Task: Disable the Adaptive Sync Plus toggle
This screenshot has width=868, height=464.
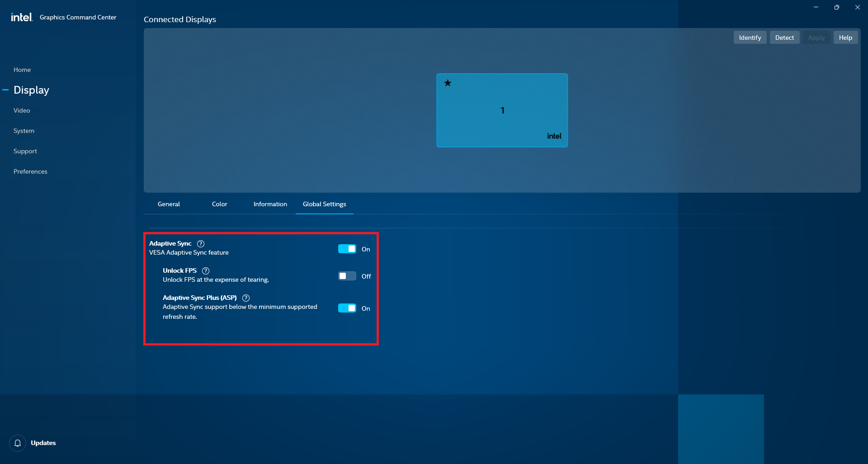Action: click(x=347, y=308)
